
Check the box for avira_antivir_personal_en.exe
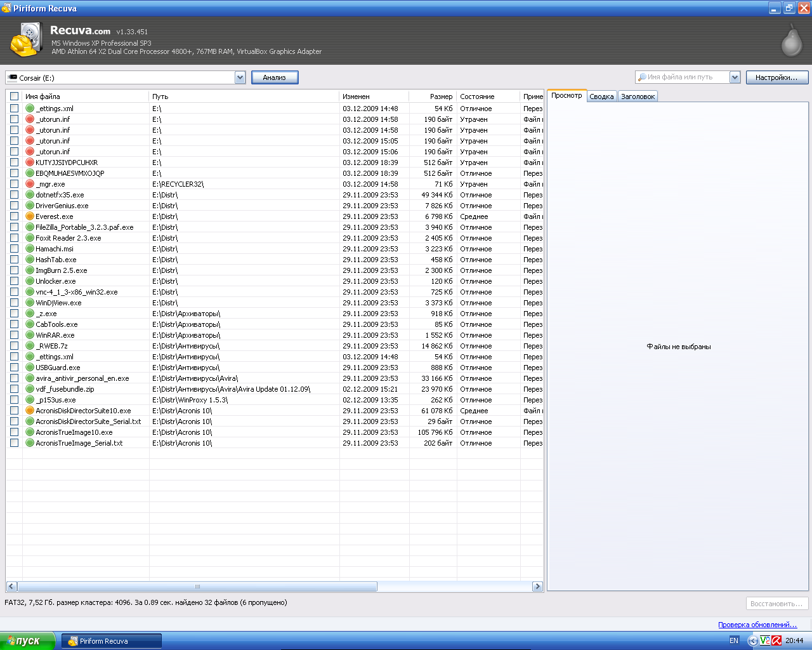(14, 378)
